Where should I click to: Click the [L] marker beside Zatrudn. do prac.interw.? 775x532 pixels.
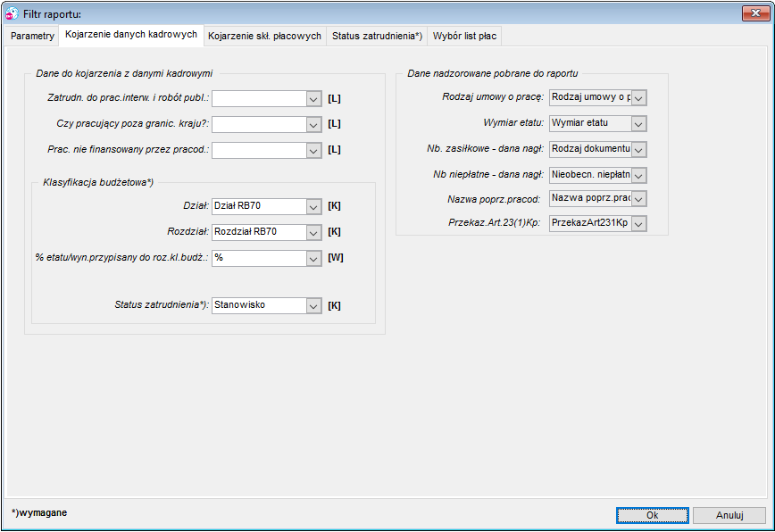334,99
